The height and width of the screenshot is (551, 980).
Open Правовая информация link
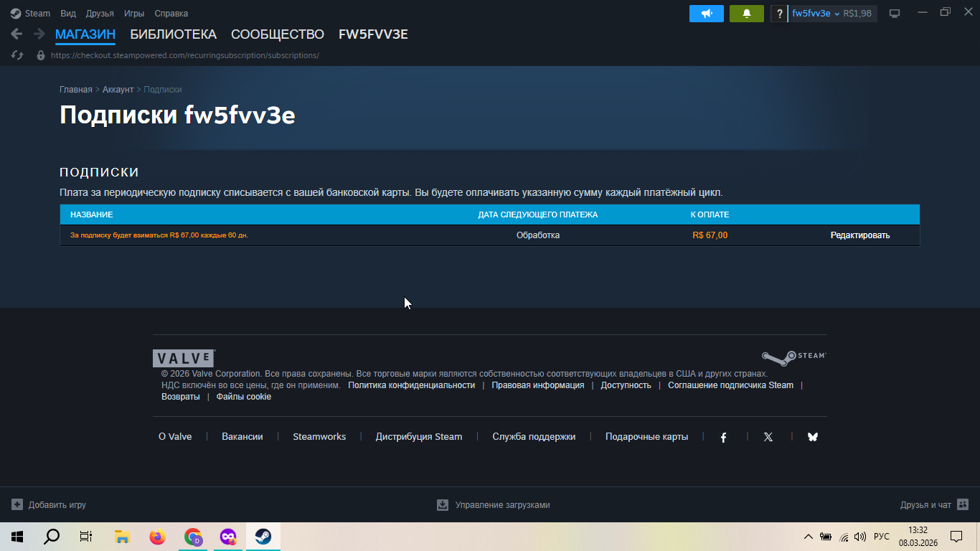538,385
